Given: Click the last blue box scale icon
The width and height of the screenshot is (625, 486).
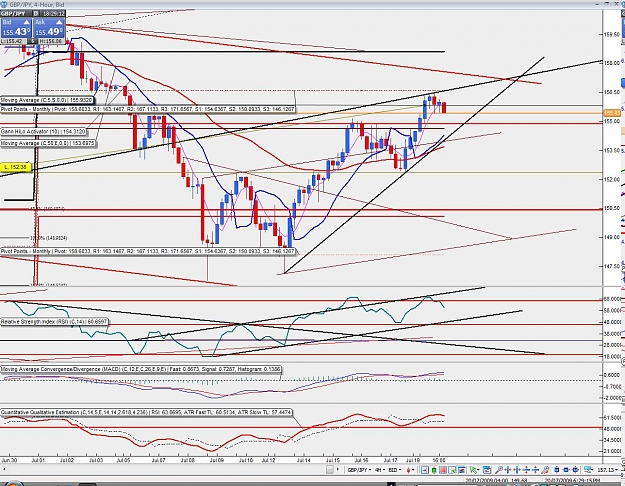Looking at the screenshot, I should click(x=576, y=470).
